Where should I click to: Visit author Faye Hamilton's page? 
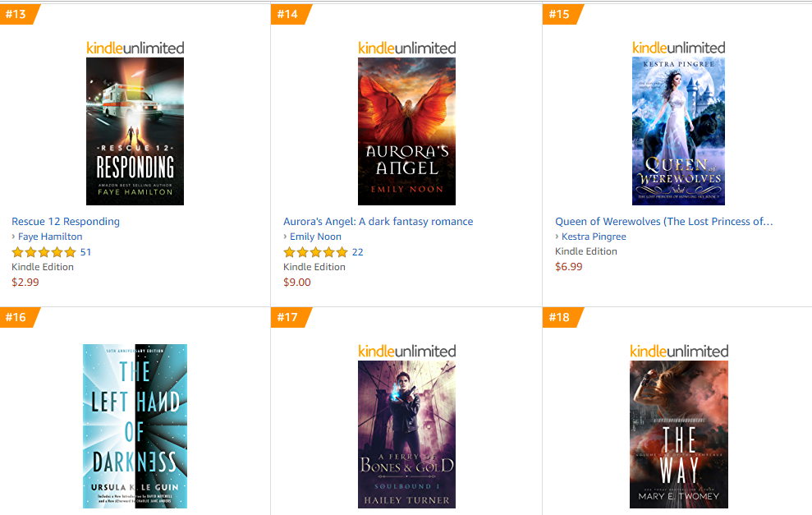tap(50, 237)
